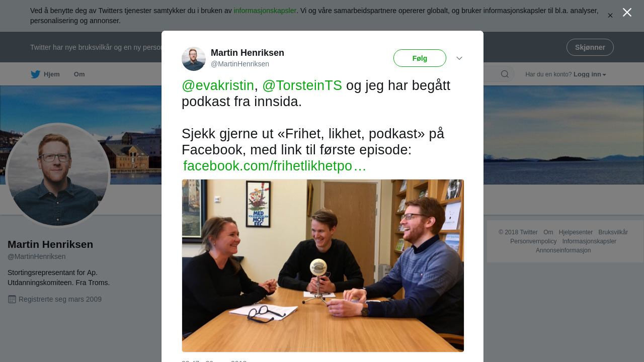Close the tweet overlay with large X
644x362 pixels.
click(627, 13)
